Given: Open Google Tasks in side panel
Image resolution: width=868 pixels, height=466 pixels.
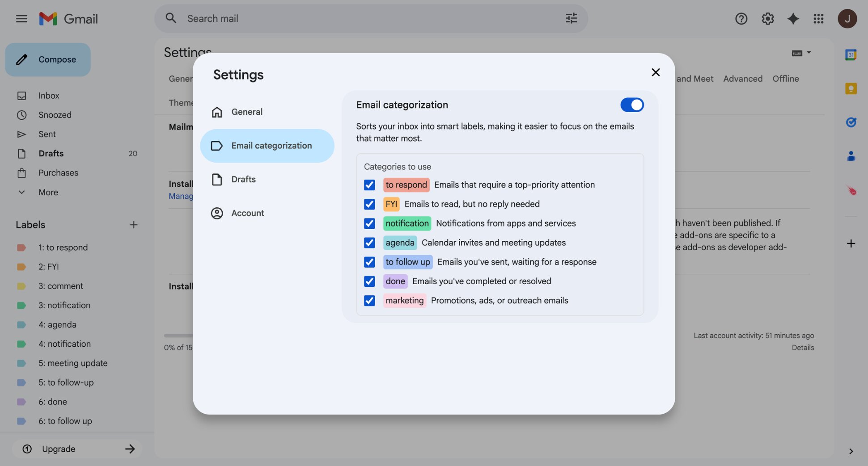Looking at the screenshot, I should pos(851,122).
